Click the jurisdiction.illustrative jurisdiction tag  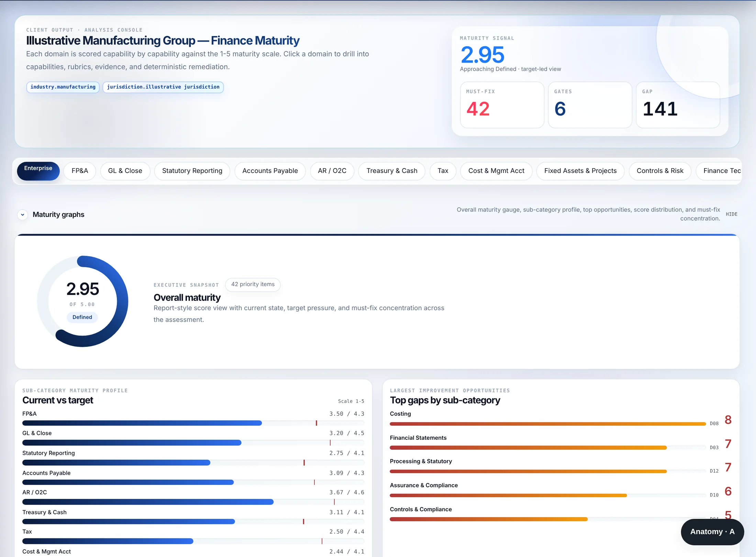[x=163, y=87]
